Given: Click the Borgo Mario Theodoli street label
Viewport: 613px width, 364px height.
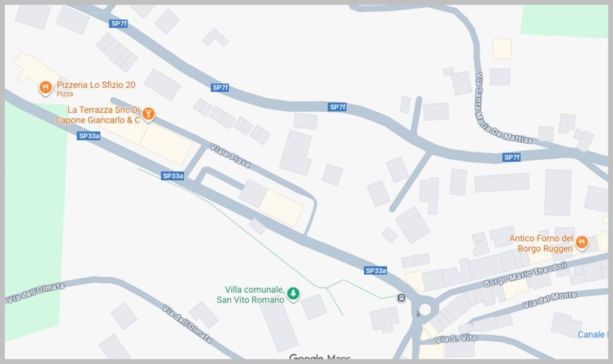Looking at the screenshot, I should 526,274.
